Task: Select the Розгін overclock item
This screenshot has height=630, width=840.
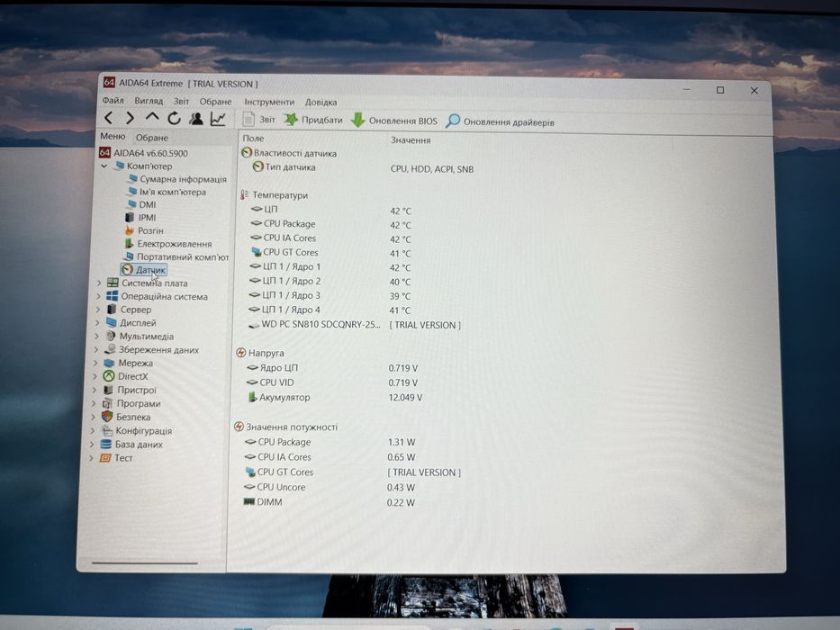Action: (144, 230)
